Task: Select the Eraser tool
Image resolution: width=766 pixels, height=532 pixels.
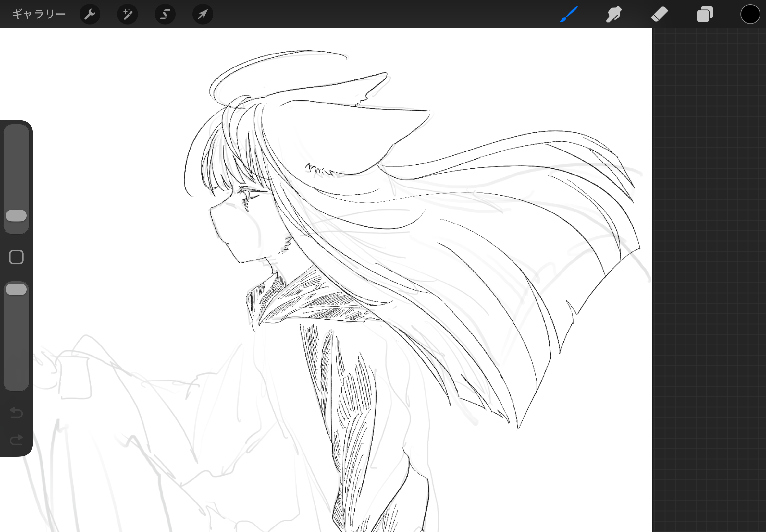Action: (659, 14)
